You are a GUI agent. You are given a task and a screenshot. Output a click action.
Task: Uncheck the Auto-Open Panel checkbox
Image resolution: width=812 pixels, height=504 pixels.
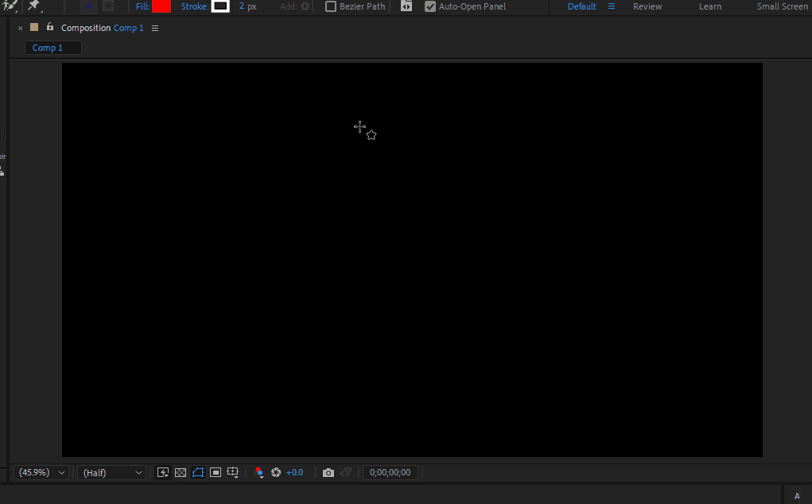pos(429,6)
